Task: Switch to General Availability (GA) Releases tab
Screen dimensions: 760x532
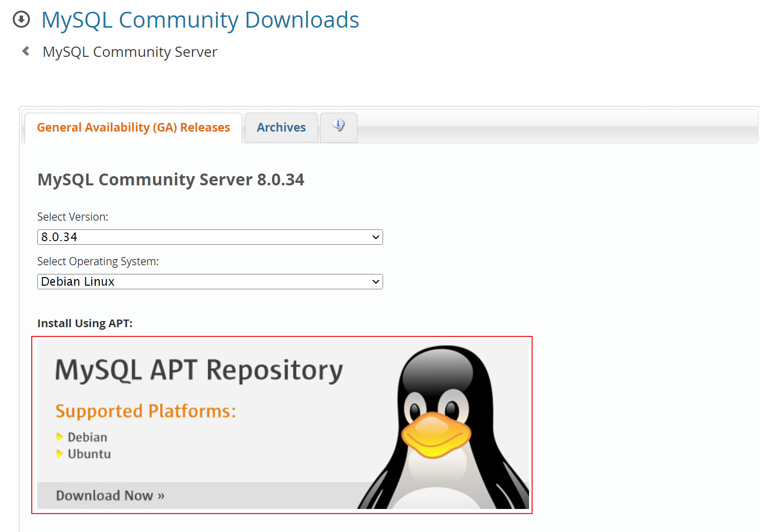Action: [x=133, y=127]
